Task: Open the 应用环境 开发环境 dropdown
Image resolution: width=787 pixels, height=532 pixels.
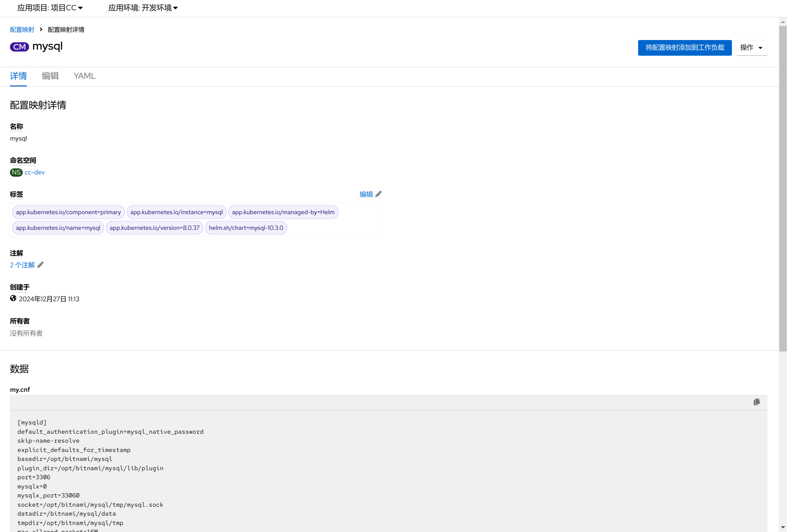Action: (x=142, y=8)
